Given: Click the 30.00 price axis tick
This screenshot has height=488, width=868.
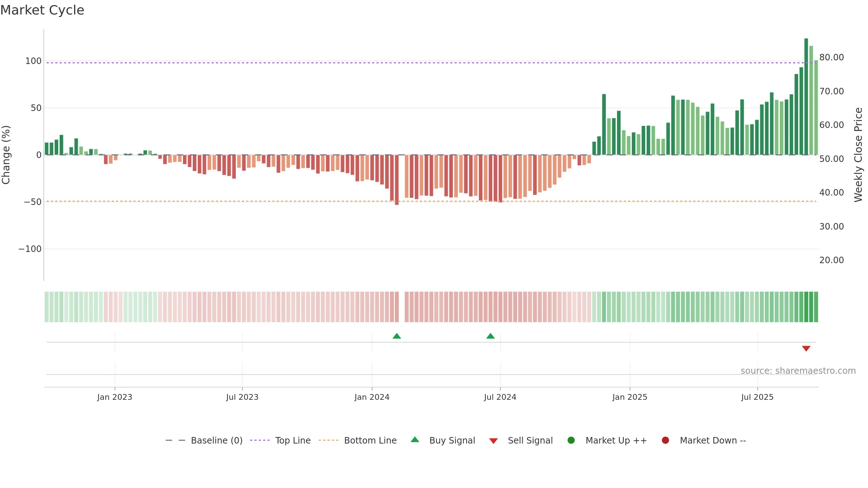Looking at the screenshot, I should [831, 227].
